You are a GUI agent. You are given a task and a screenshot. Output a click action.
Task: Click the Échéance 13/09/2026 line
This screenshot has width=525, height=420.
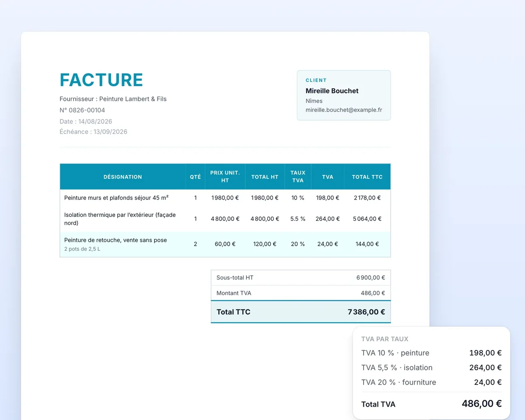pos(94,132)
